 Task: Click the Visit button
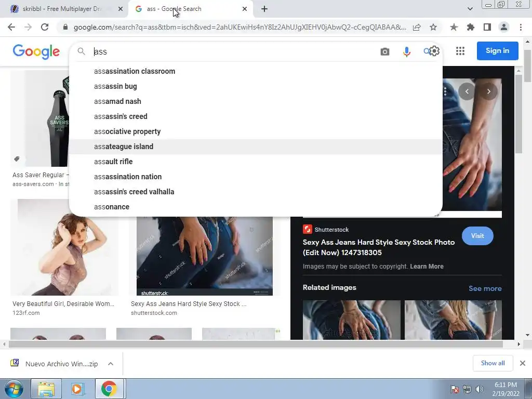(477, 236)
